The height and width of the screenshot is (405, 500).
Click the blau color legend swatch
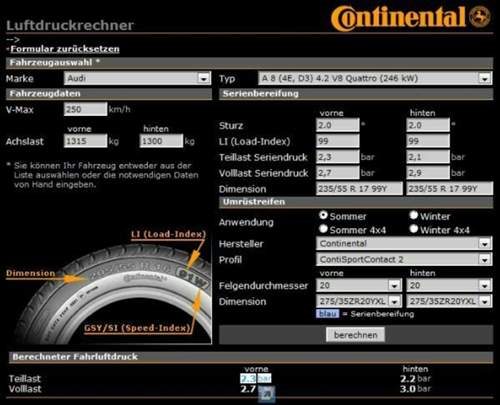(x=327, y=314)
